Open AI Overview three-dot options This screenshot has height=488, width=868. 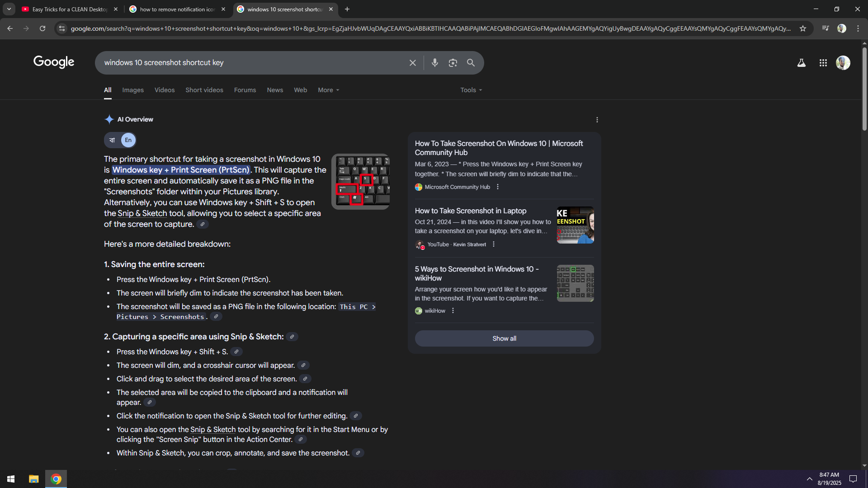click(597, 120)
